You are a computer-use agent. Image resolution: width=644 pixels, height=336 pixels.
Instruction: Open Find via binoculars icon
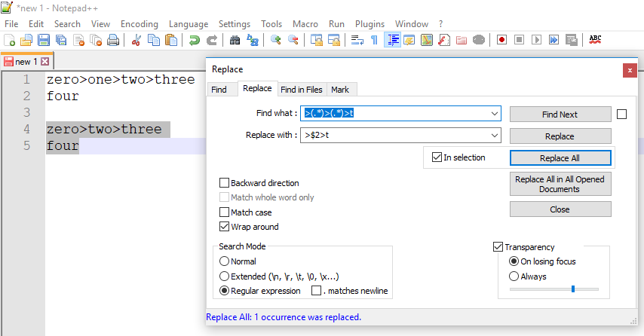tap(235, 40)
